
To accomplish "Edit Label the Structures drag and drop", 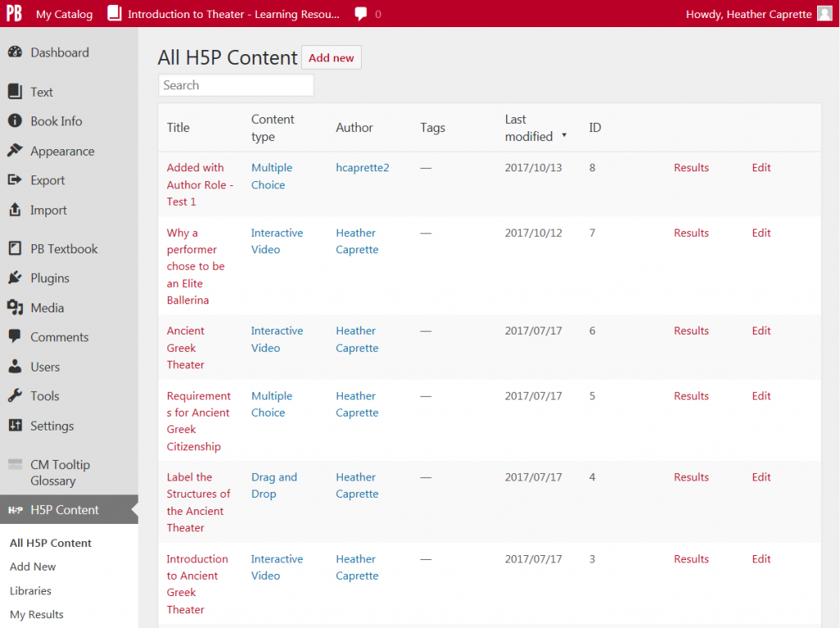I will 760,477.
